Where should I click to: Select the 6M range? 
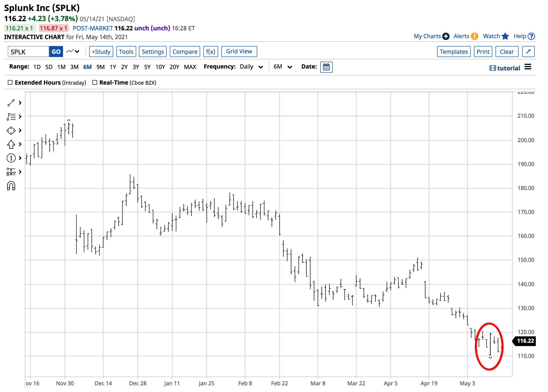click(x=87, y=67)
